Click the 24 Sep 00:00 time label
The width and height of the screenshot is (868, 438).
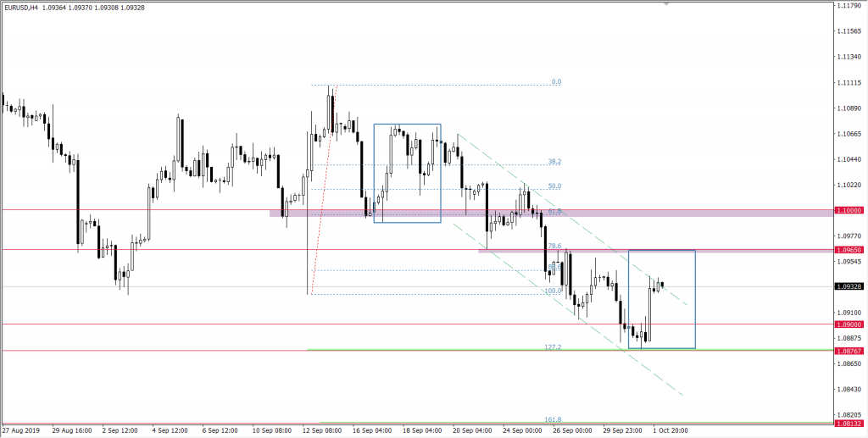(x=522, y=430)
